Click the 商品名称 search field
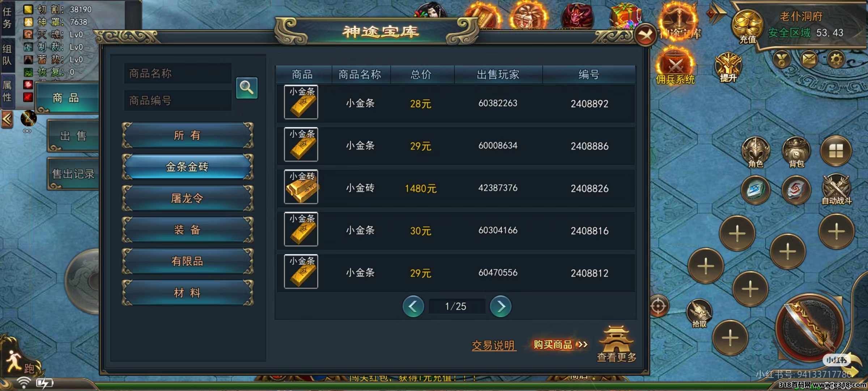The width and height of the screenshot is (868, 391). [178, 73]
